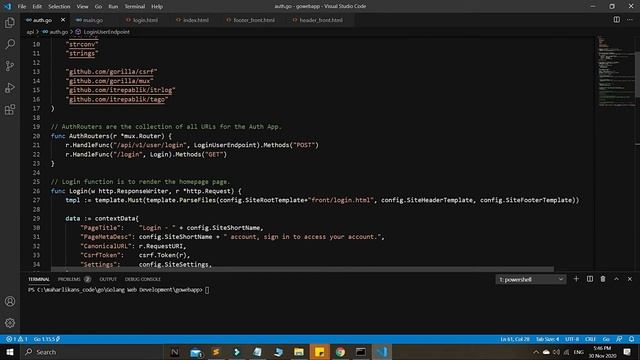
Task: Open the Selection menu
Action: pyautogui.click(x=59, y=7)
